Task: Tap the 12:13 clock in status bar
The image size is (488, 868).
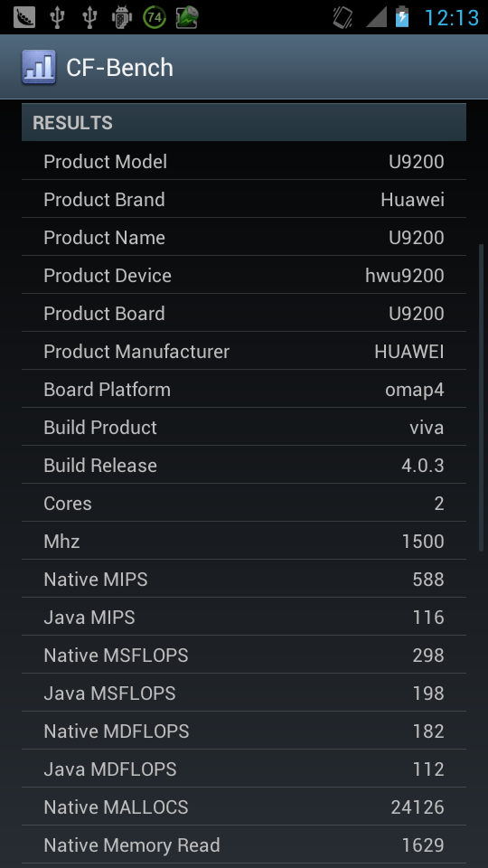Action: click(x=451, y=18)
